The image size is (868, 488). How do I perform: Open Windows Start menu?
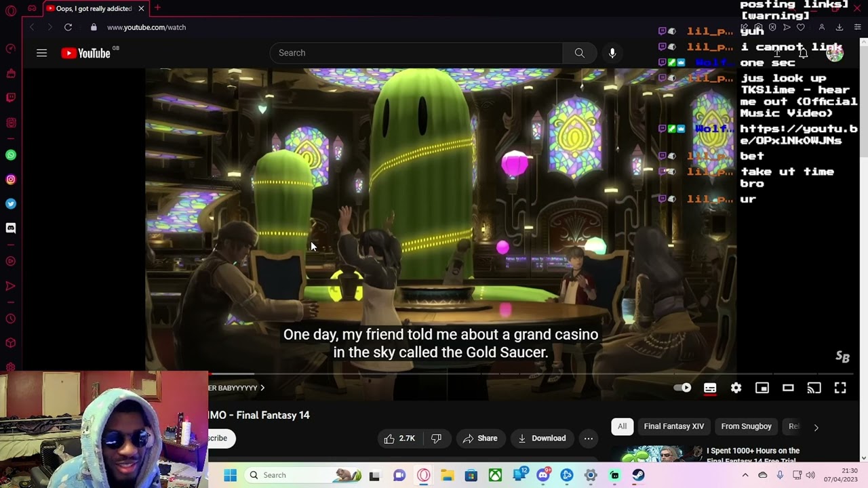(230, 475)
